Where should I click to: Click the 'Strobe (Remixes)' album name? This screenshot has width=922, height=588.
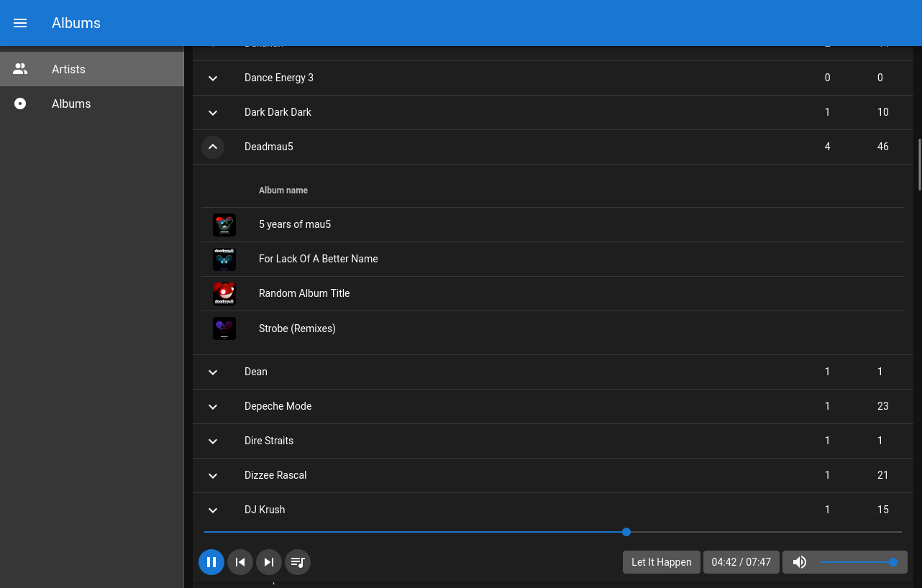[x=297, y=329]
